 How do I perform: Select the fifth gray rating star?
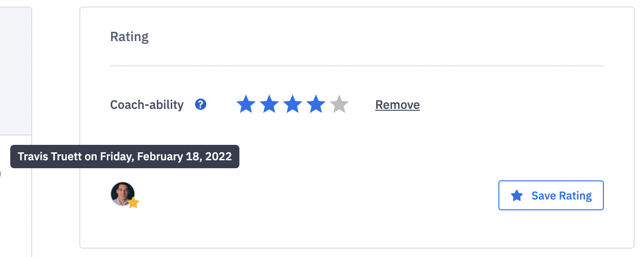click(339, 104)
